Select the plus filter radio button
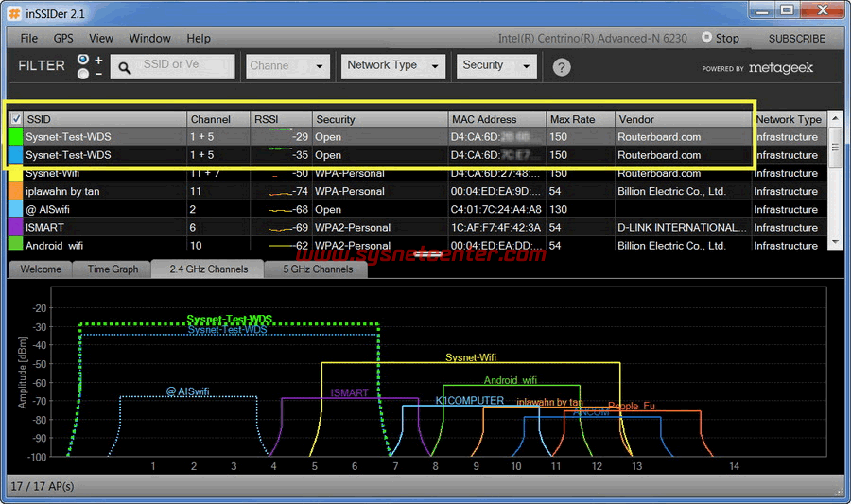Viewport: 851px width, 504px height. [83, 59]
